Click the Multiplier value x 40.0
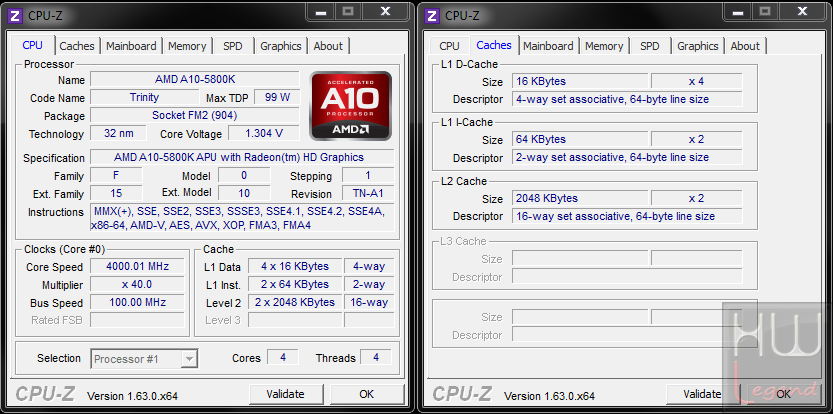This screenshot has height=414, width=833. 138,284
